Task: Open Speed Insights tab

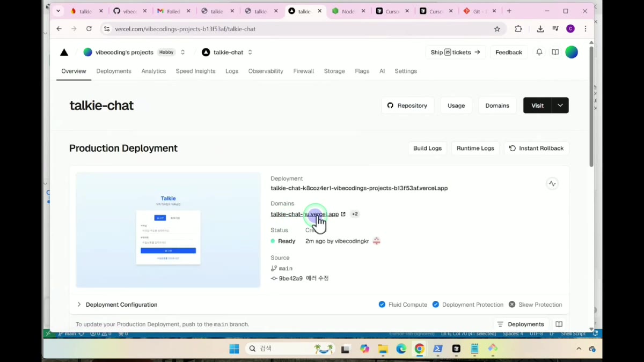Action: click(x=195, y=71)
